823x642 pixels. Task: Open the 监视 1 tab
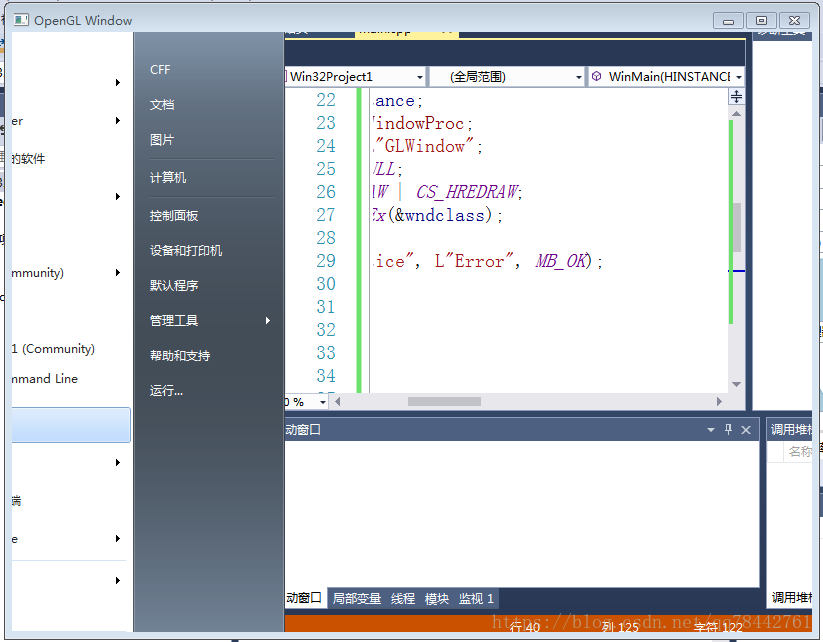tap(476, 598)
